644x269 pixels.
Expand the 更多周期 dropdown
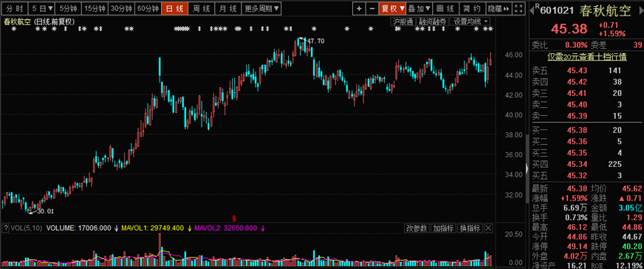coord(261,8)
